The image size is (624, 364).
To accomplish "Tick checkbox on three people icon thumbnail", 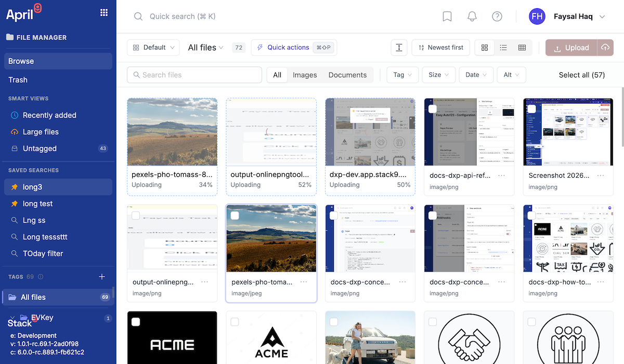I will (x=531, y=322).
